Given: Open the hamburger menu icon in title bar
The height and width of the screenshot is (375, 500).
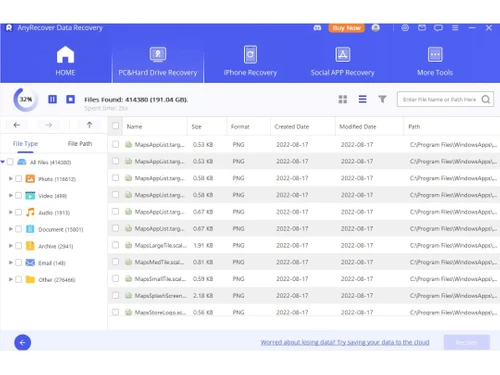Looking at the screenshot, I should coord(455,28).
